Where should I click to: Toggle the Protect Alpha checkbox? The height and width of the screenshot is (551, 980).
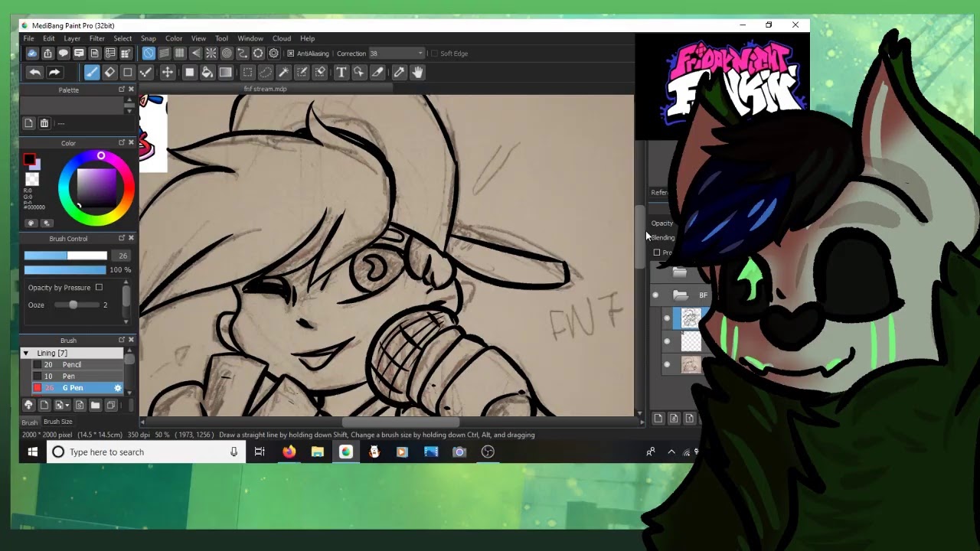click(657, 253)
